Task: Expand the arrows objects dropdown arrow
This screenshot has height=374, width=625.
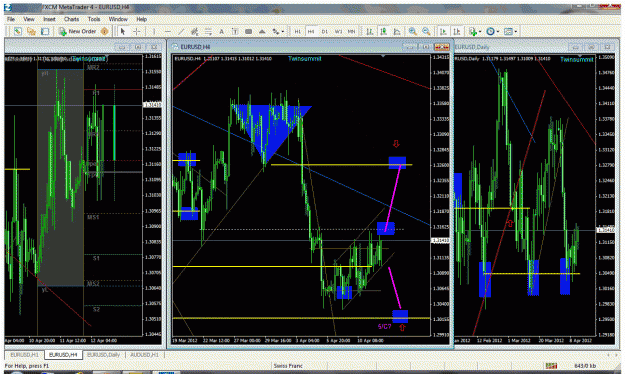Action: [283, 31]
